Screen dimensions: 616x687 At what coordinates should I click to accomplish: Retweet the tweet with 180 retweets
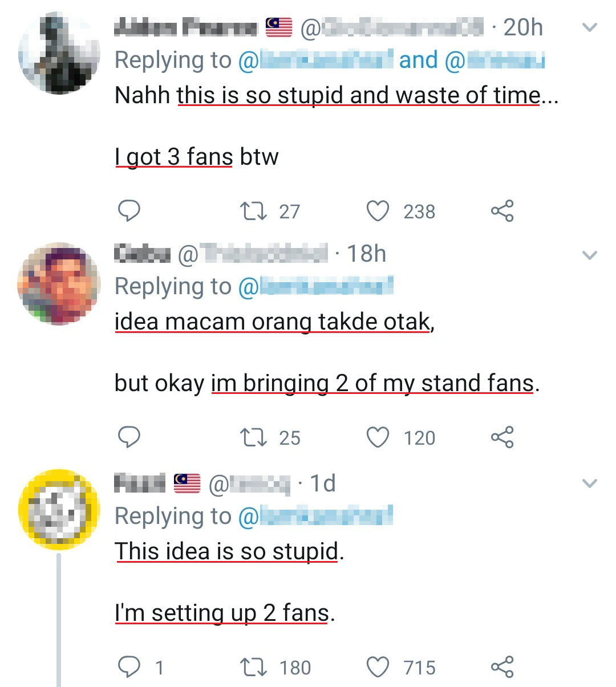point(253,667)
